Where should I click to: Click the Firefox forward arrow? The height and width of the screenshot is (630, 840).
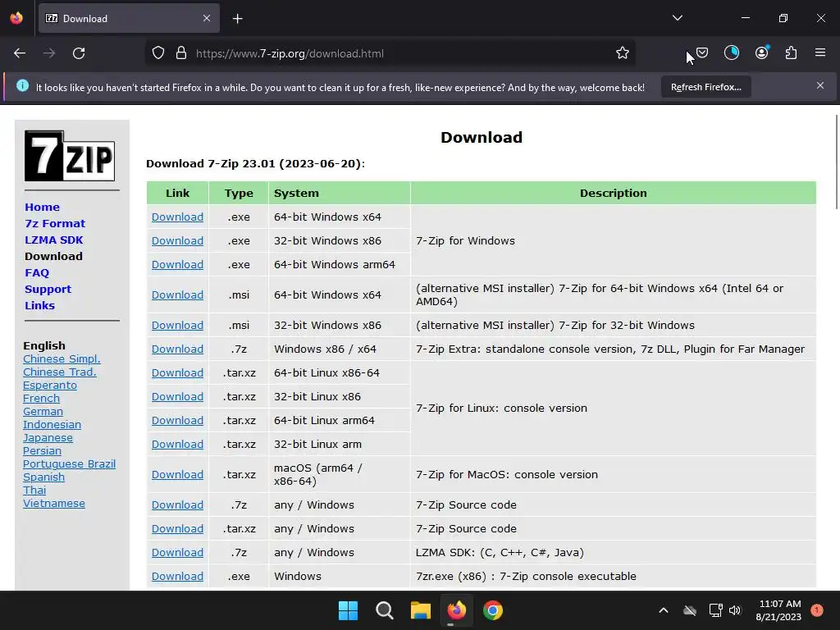click(x=49, y=53)
